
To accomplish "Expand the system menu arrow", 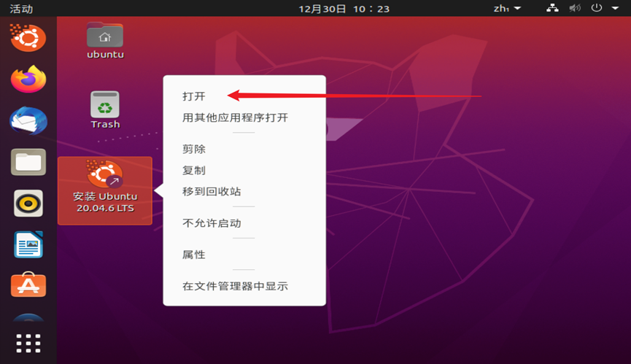I will click(615, 8).
